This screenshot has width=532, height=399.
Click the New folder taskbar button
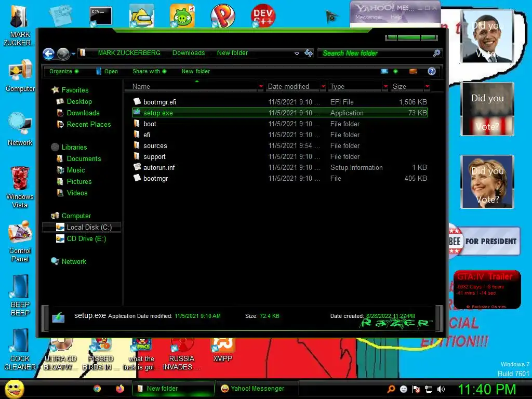[x=174, y=389]
